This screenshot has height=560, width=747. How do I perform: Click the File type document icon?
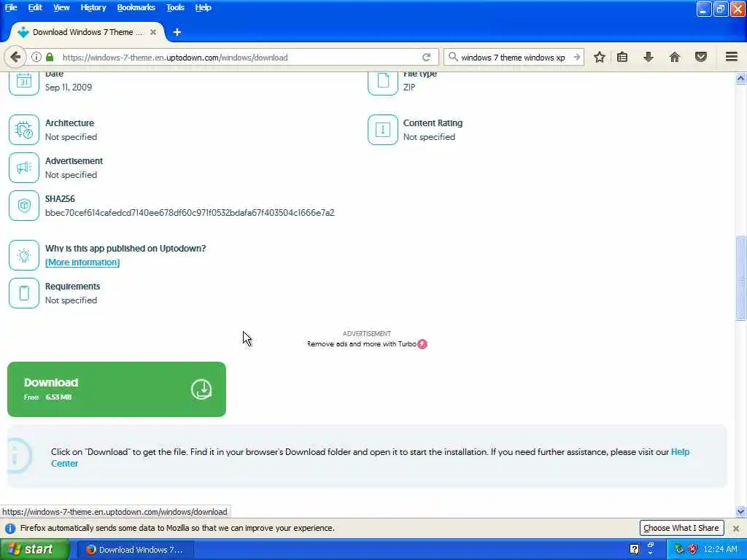[x=383, y=82]
